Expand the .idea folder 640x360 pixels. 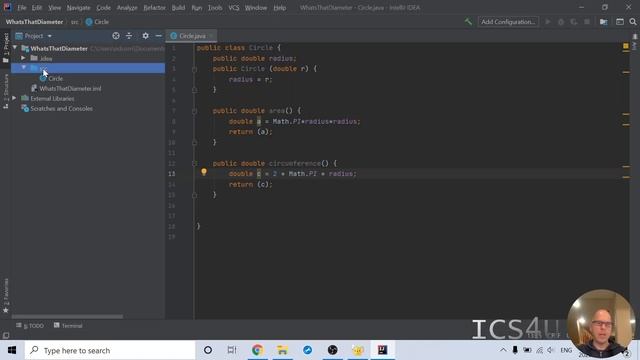click(x=23, y=58)
